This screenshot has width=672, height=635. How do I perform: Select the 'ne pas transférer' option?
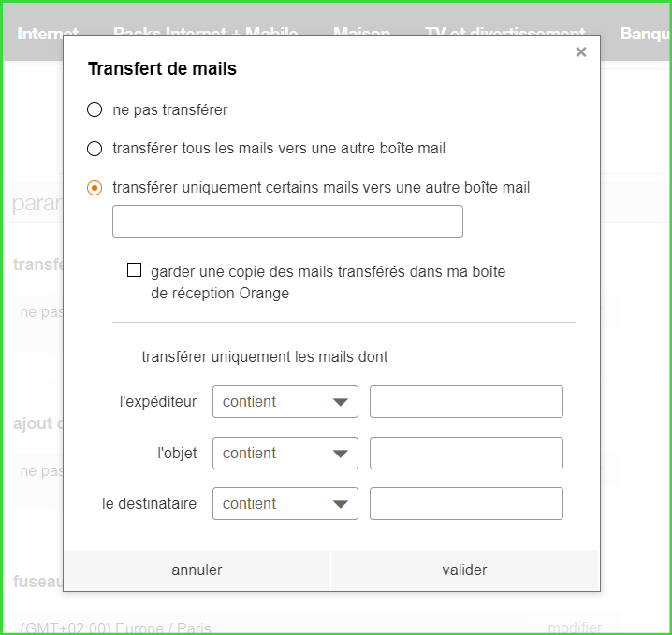pyautogui.click(x=95, y=110)
